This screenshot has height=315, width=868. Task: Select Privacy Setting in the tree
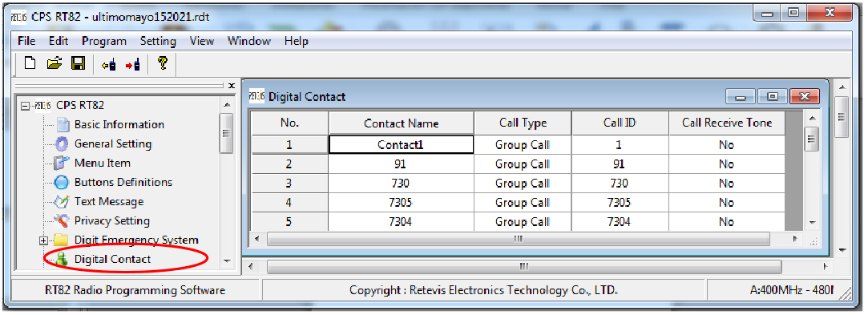tap(112, 221)
